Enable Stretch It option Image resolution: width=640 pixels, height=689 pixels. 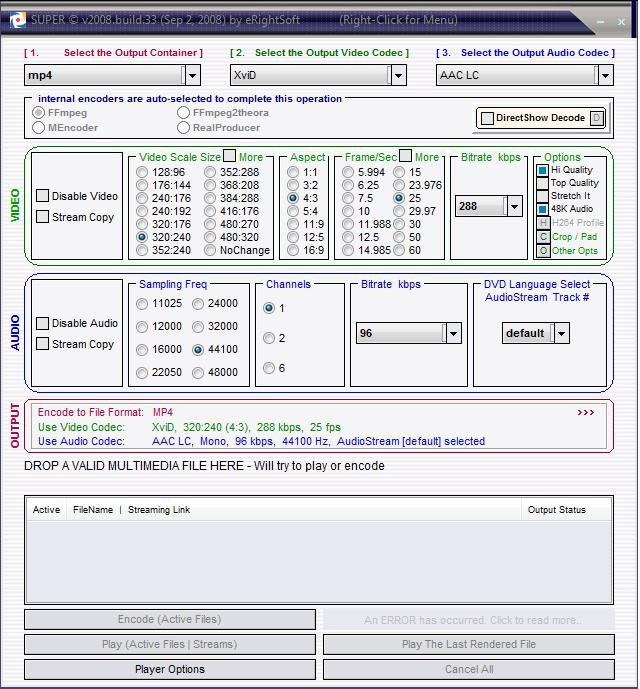[x=543, y=196]
